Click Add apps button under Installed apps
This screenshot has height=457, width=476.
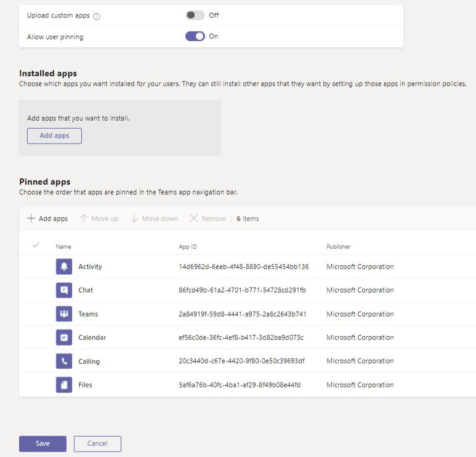pos(54,135)
